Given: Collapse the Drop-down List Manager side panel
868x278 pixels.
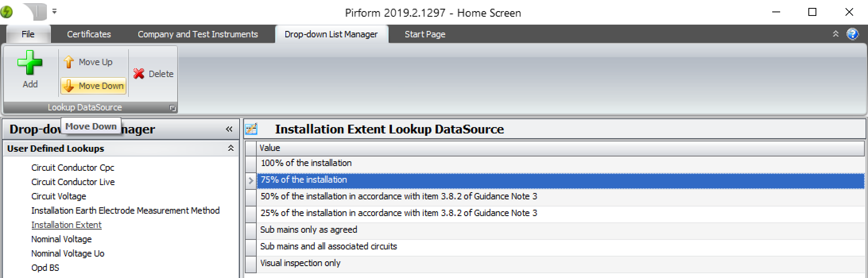Looking at the screenshot, I should [229, 129].
